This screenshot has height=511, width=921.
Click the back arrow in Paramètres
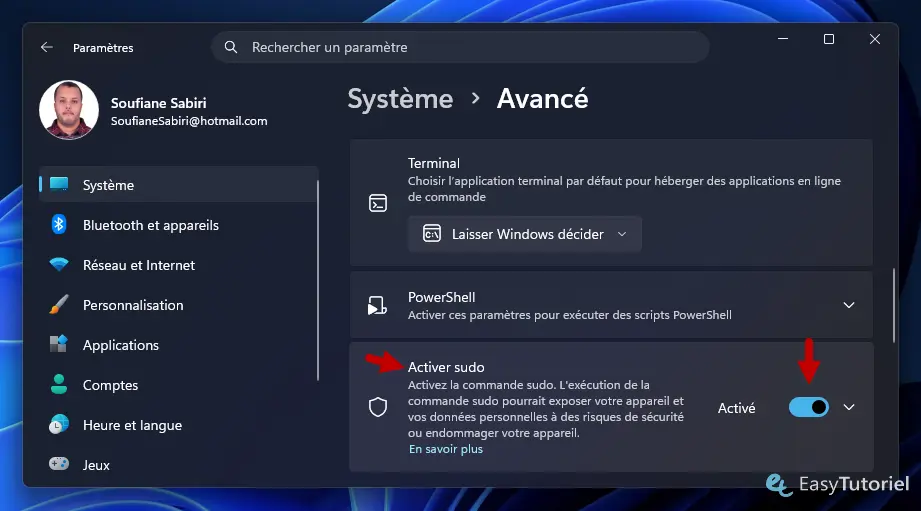point(46,48)
